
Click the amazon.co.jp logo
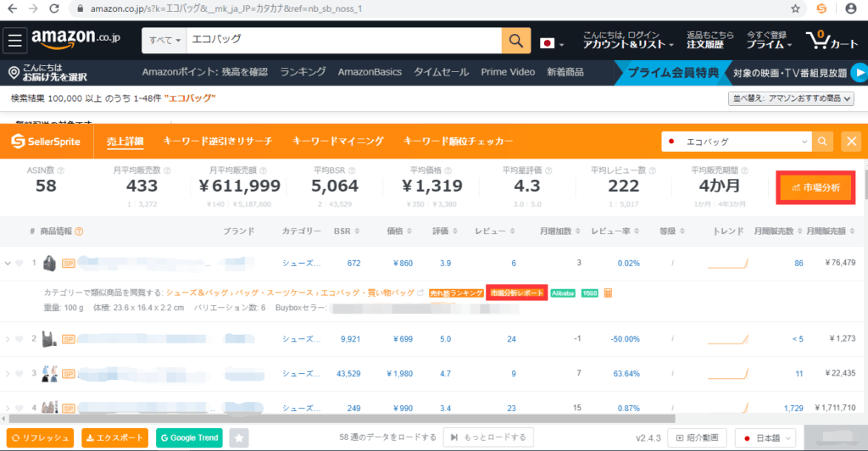click(75, 39)
